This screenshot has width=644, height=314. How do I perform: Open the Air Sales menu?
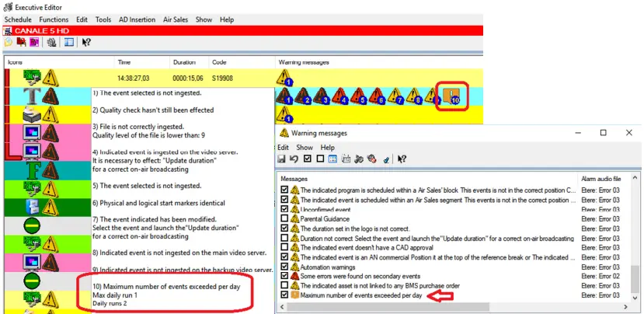(x=177, y=19)
